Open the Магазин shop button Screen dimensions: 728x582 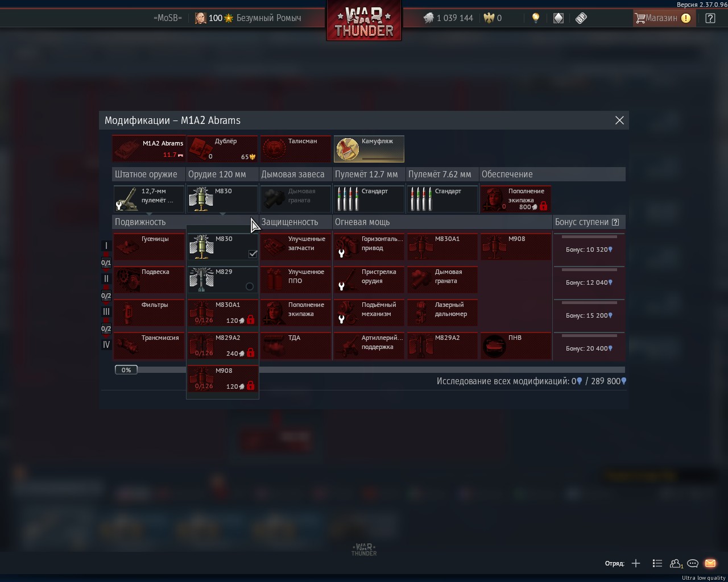(x=661, y=18)
